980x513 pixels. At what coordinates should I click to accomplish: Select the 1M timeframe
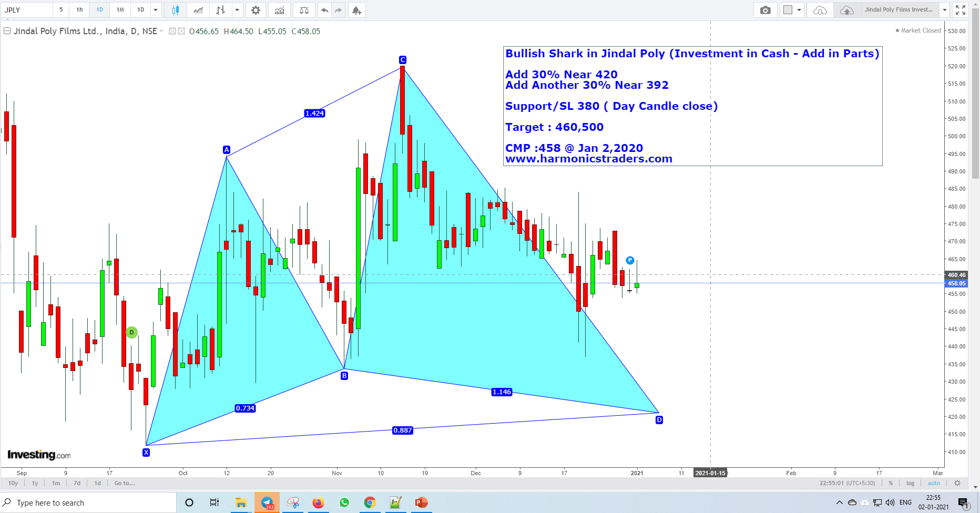120,10
